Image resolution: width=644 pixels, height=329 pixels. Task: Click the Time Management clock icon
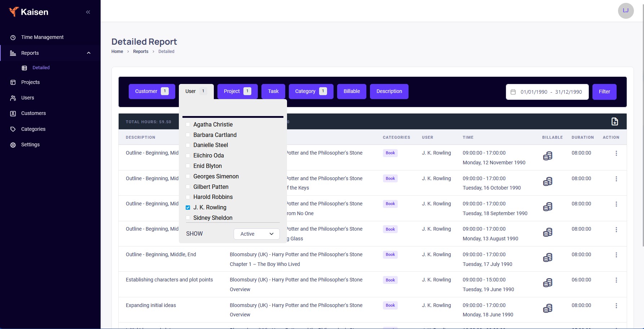(13, 37)
